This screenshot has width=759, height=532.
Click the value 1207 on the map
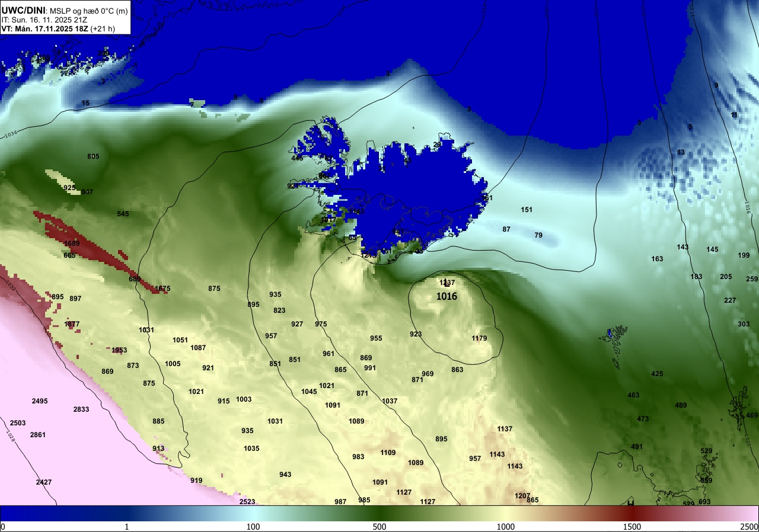pyautogui.click(x=522, y=496)
